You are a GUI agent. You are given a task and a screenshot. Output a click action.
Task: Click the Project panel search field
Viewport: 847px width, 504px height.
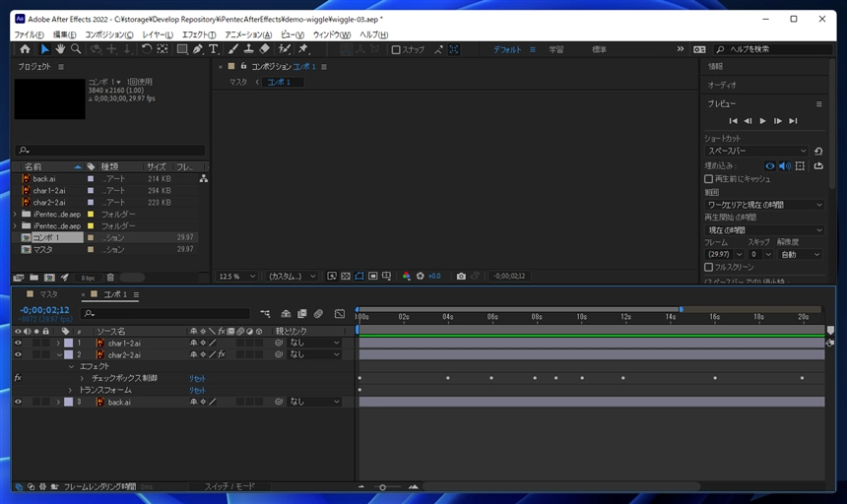point(110,150)
